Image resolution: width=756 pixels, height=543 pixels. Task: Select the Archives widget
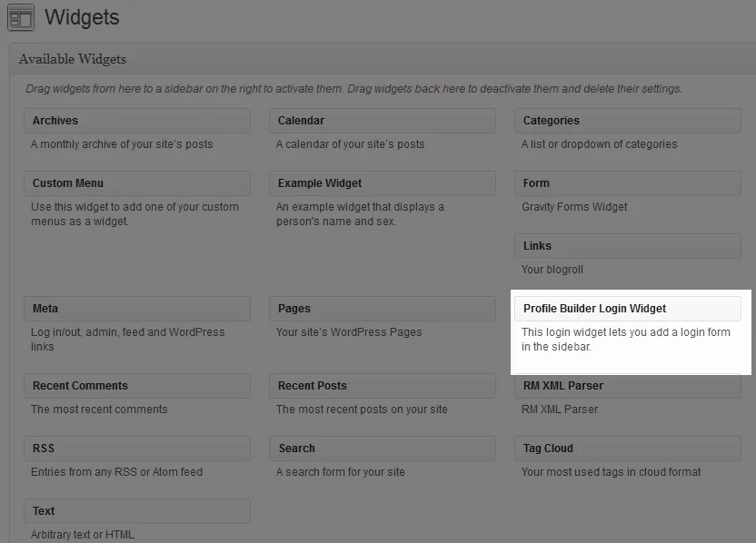[x=136, y=121]
